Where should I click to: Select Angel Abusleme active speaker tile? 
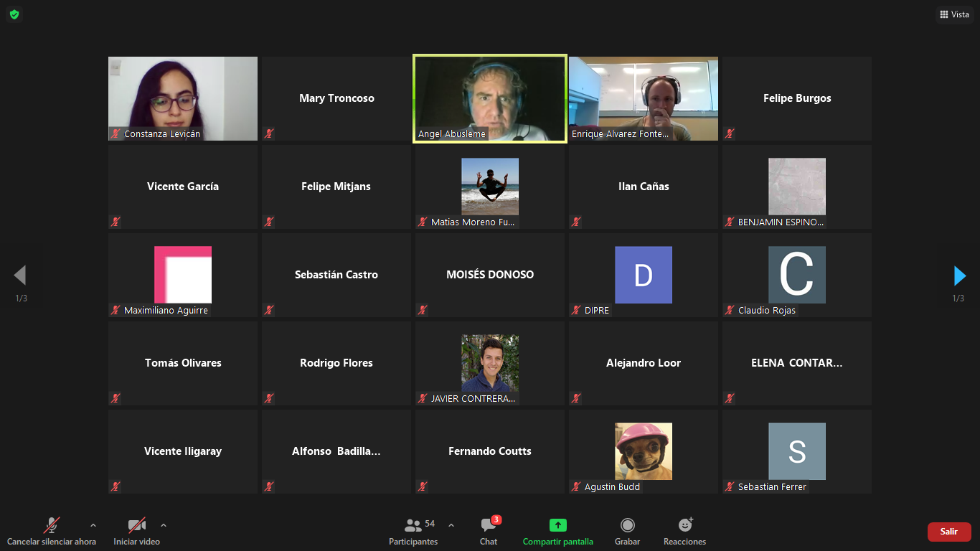coord(490,98)
